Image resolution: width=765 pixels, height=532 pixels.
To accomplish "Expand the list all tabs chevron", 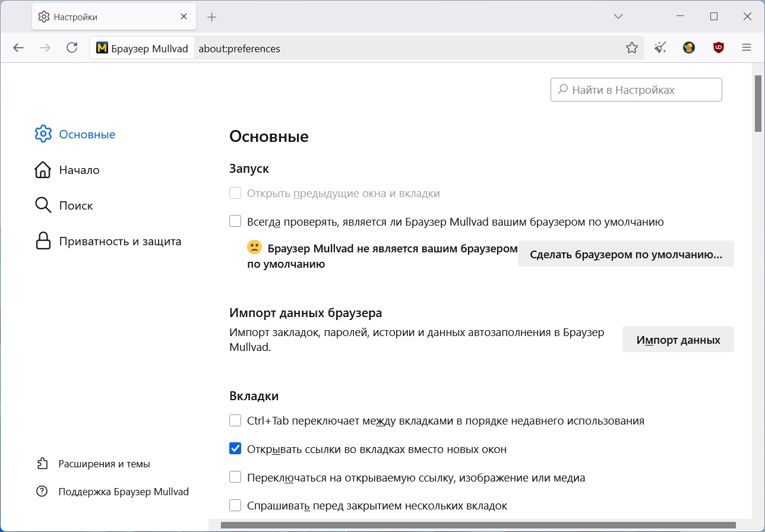I will tap(618, 17).
